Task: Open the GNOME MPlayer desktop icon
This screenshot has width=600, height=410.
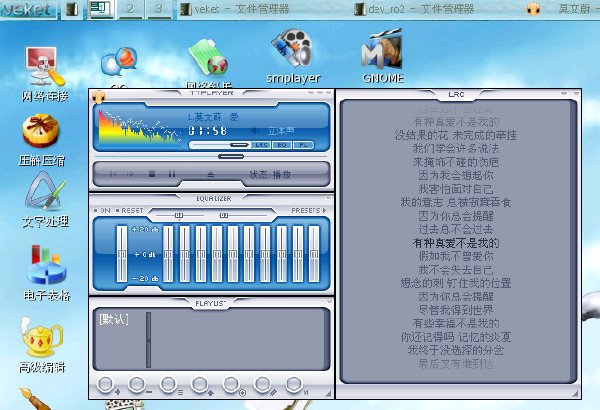Action: 382,56
